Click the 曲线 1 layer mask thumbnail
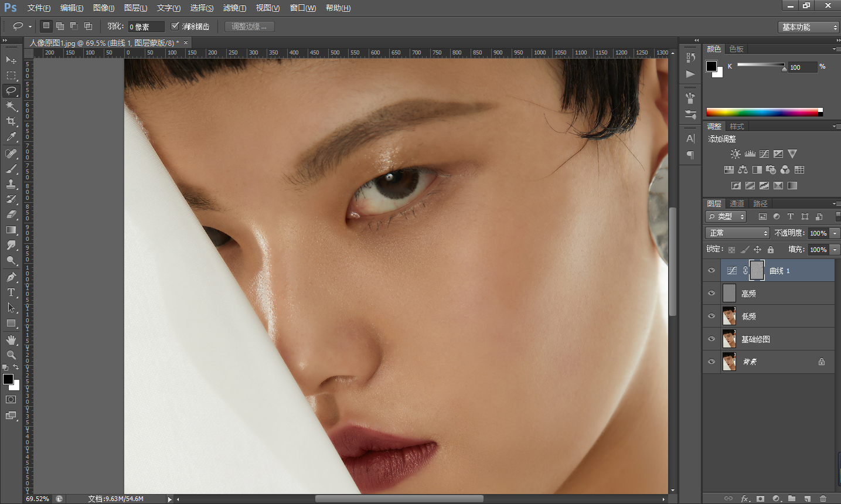841x504 pixels. click(757, 270)
